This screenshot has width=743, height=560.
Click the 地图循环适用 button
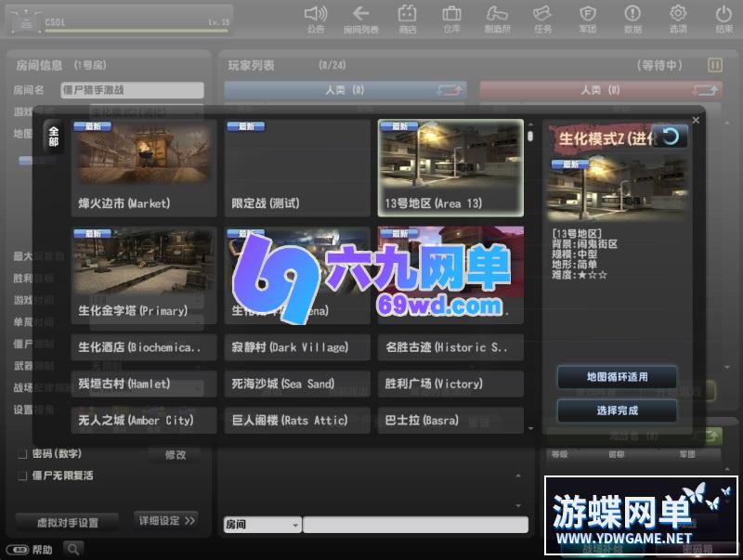click(x=617, y=377)
